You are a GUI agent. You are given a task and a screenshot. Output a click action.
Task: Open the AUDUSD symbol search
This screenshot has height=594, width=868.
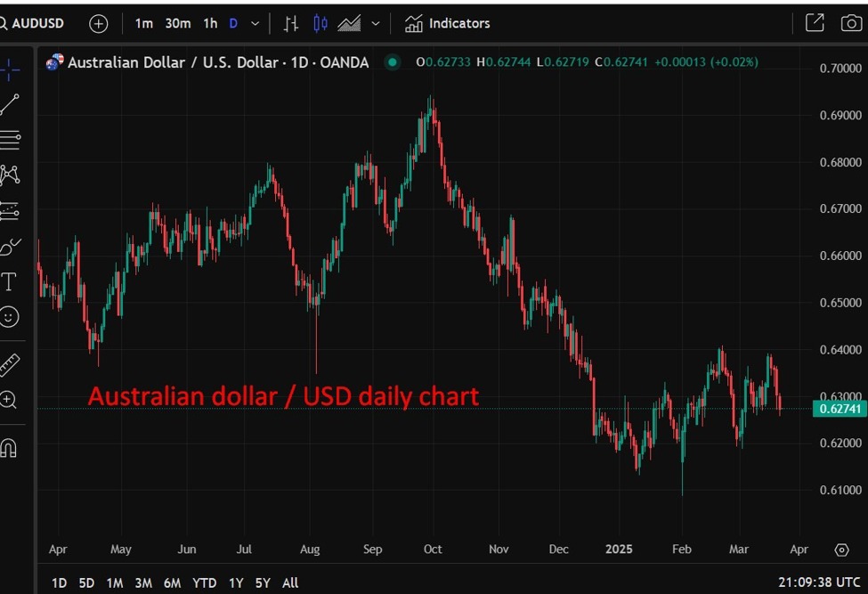(34, 23)
